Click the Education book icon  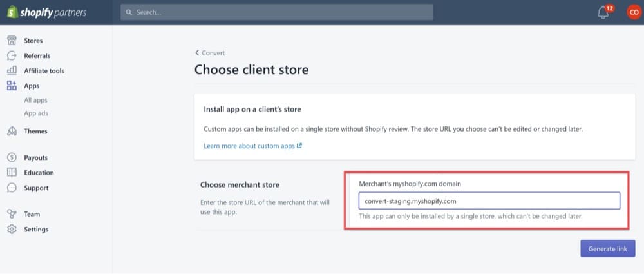click(x=12, y=173)
